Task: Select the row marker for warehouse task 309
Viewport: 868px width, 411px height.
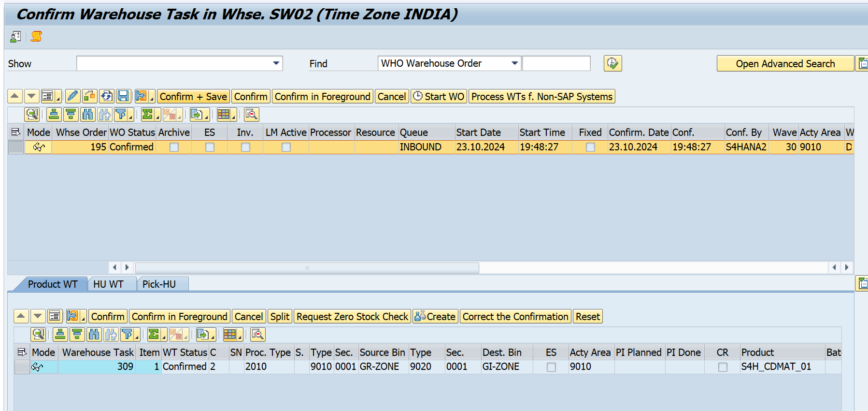Action: (22, 367)
